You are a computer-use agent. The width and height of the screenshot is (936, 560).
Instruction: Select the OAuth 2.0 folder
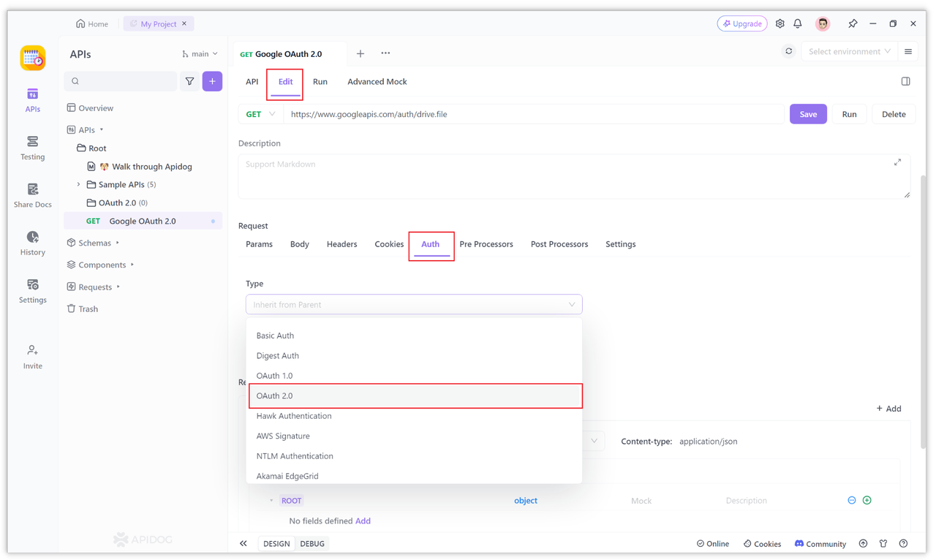tap(143, 203)
